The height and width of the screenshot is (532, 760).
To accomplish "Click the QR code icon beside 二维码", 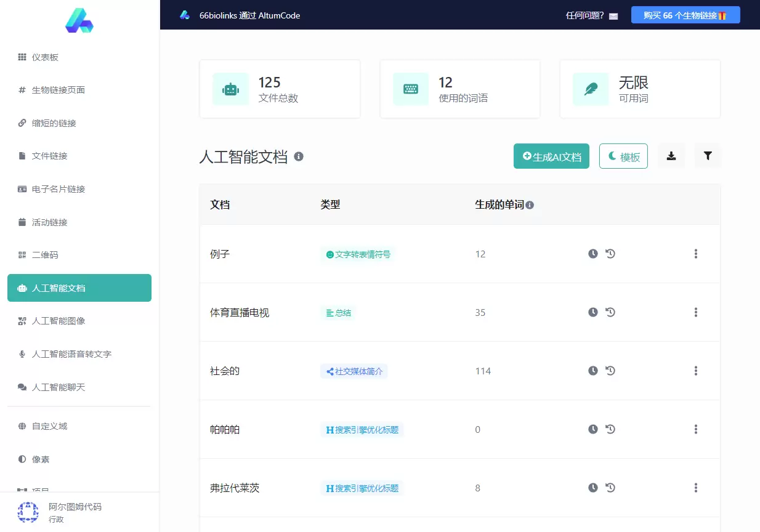I will [x=22, y=255].
